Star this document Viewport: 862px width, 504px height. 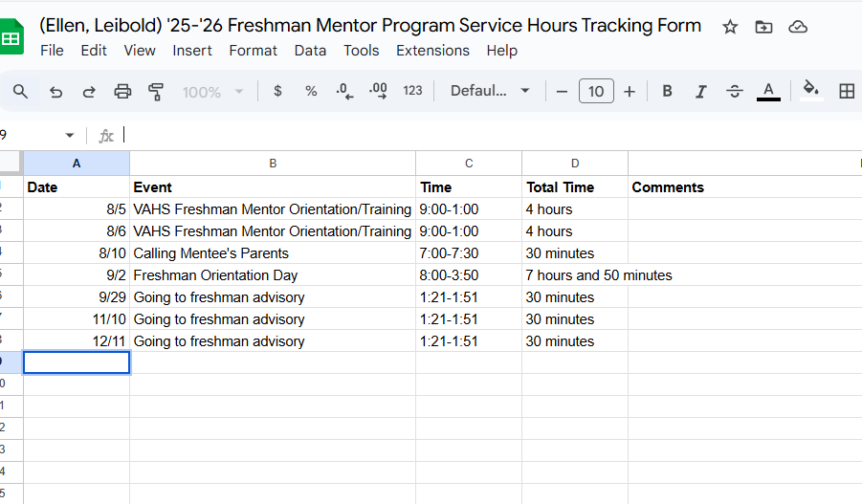[x=730, y=27]
